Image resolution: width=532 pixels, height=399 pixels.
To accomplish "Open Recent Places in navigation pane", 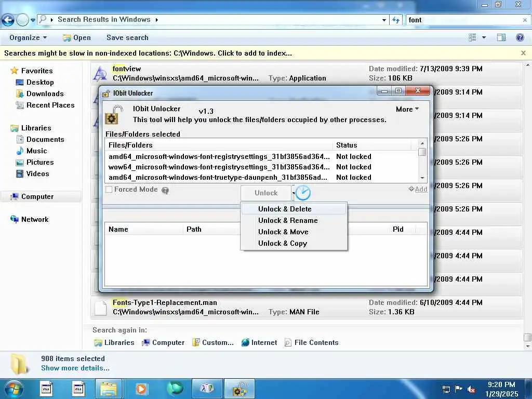I will (45, 105).
